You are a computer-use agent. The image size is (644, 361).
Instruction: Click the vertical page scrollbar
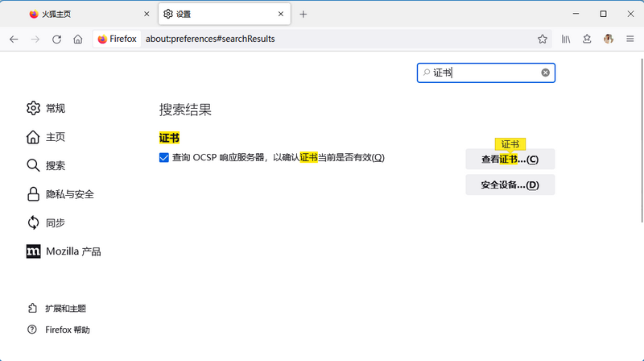click(642, 141)
